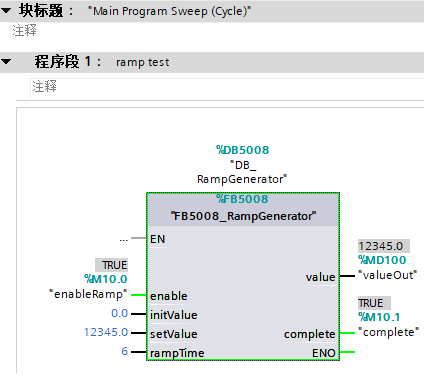Click the ENO output pin
This screenshot has height=385, width=424.
323,353
